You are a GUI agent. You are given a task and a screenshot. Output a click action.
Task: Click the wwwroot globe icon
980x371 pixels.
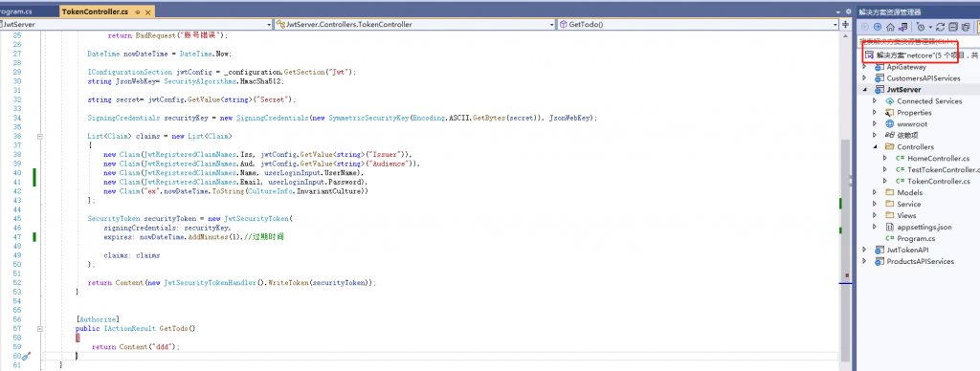click(890, 123)
